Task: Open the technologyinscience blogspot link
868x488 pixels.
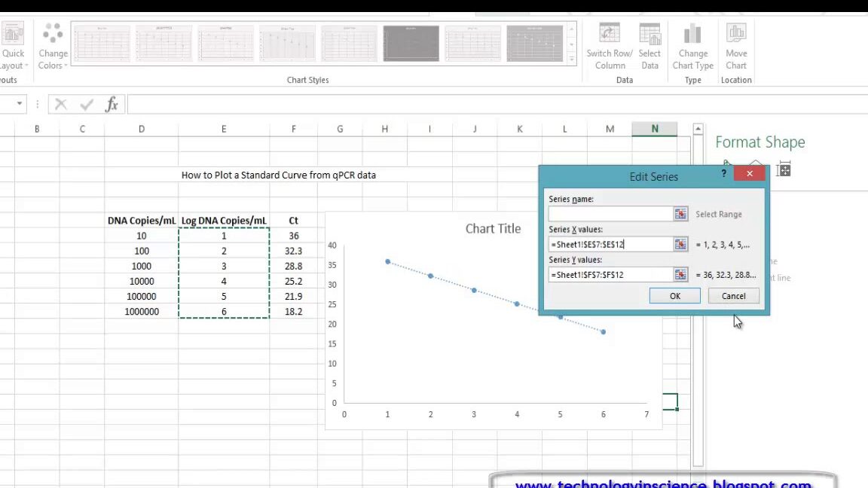Action: point(662,483)
